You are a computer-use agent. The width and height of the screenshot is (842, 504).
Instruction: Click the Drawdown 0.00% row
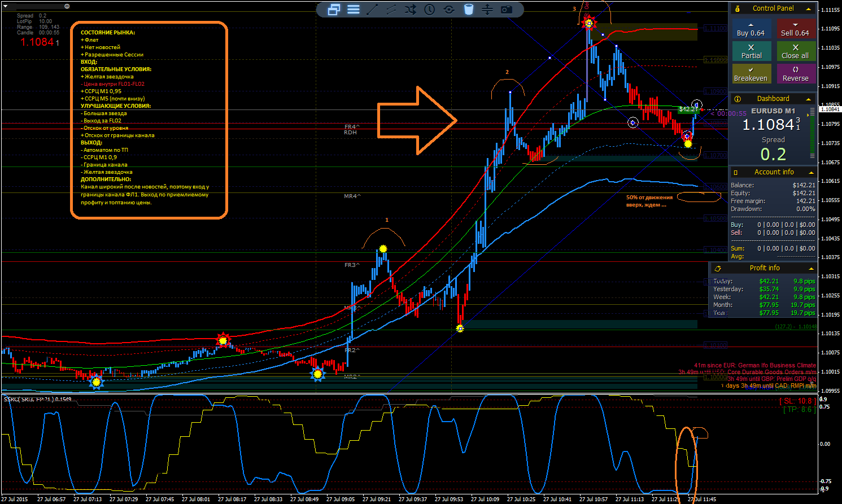point(773,209)
